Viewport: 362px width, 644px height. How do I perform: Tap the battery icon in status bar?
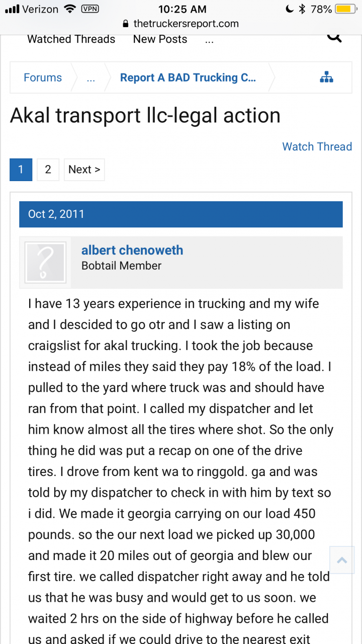[345, 9]
